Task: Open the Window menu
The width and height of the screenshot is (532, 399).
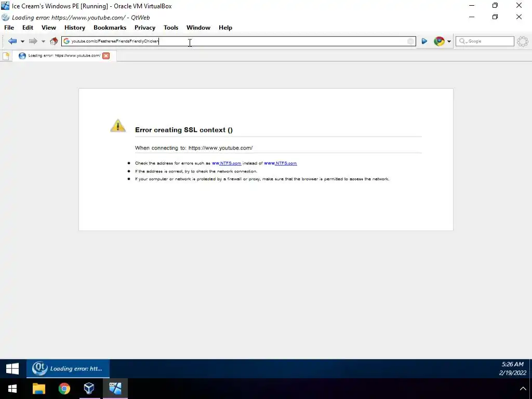Action: [198, 28]
